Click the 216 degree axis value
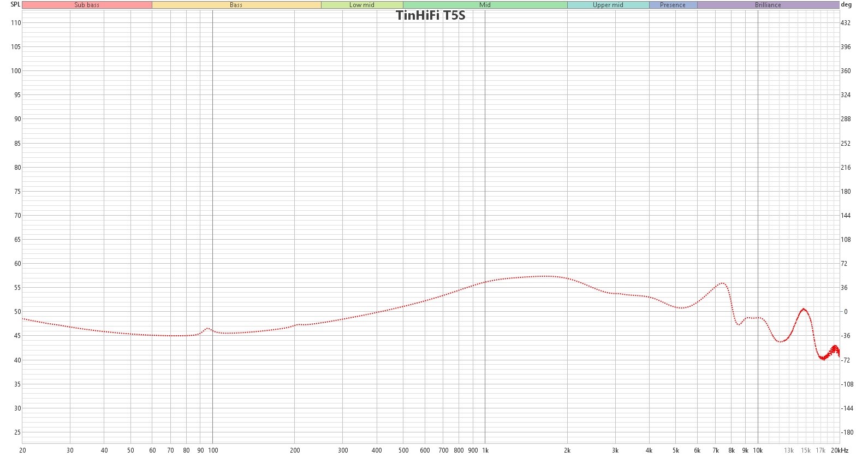Image resolution: width=868 pixels, height=457 pixels. pyautogui.click(x=846, y=168)
